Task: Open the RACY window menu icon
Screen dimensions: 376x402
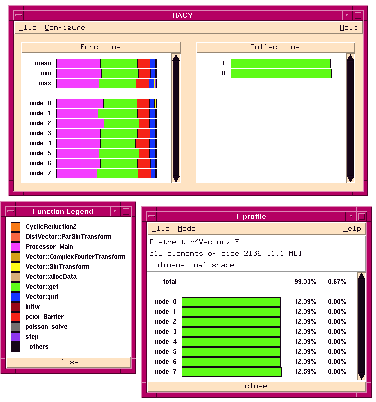Action: click(x=18, y=15)
